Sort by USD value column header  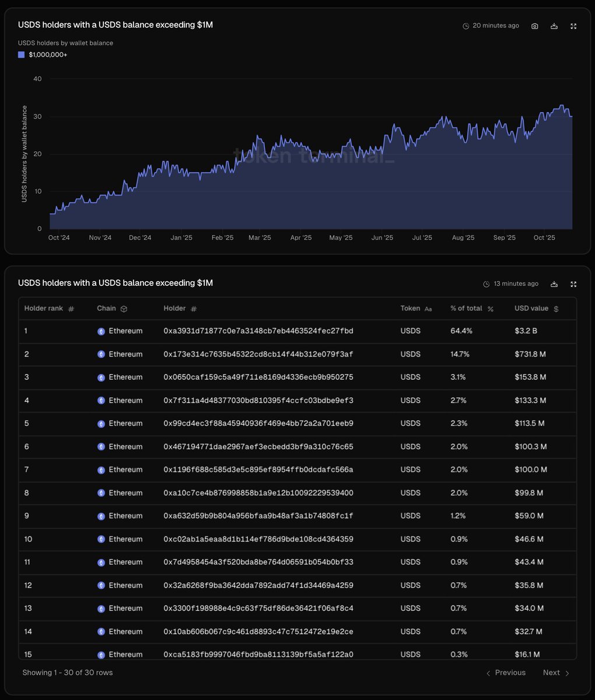pos(537,309)
